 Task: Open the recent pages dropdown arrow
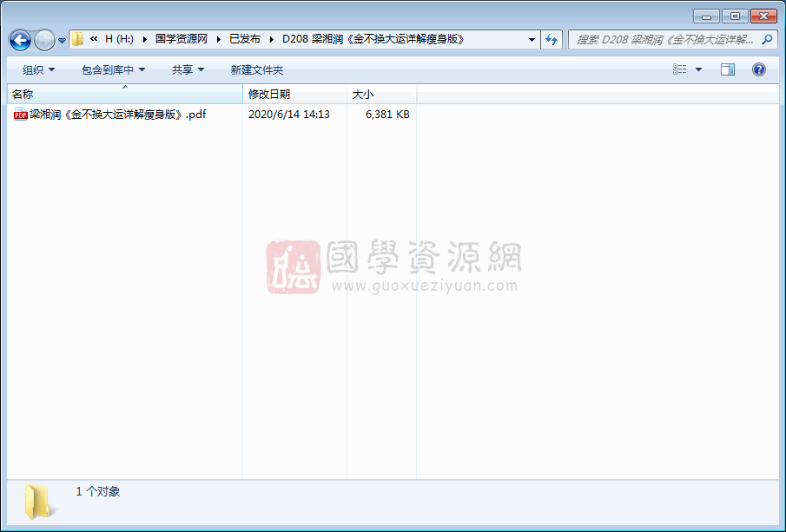(x=62, y=41)
